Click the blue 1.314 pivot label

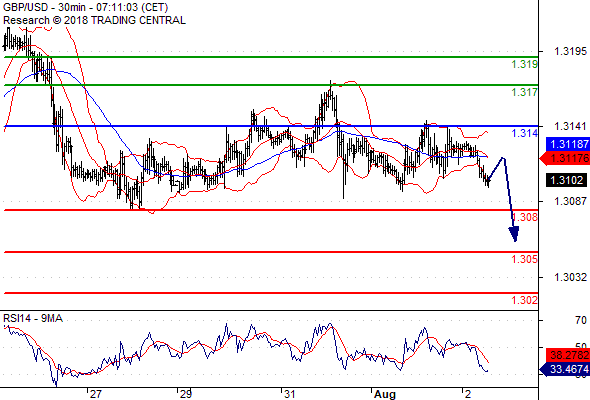525,133
